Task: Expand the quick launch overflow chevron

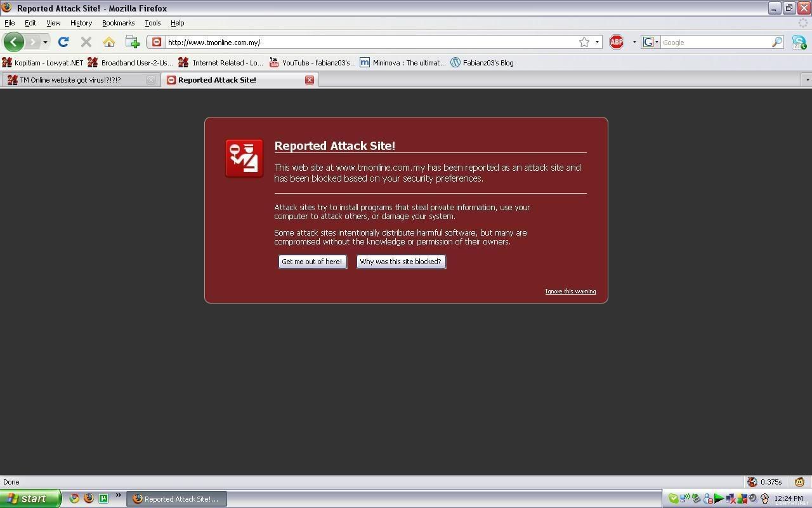Action: click(118, 495)
